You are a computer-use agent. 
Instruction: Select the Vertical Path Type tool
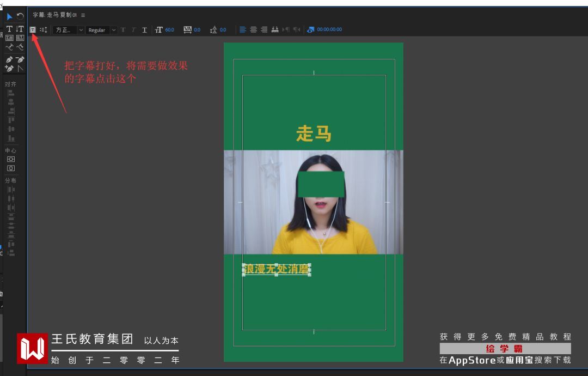20,47
